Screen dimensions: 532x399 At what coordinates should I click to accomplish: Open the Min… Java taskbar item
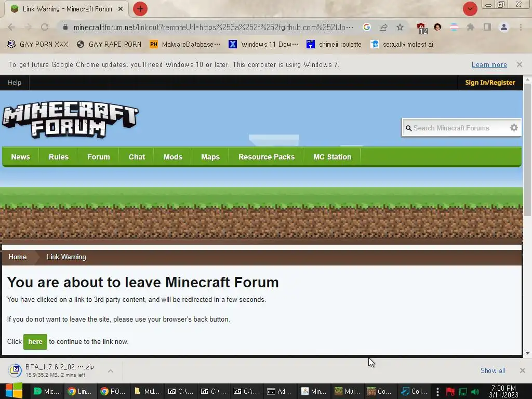(313, 391)
